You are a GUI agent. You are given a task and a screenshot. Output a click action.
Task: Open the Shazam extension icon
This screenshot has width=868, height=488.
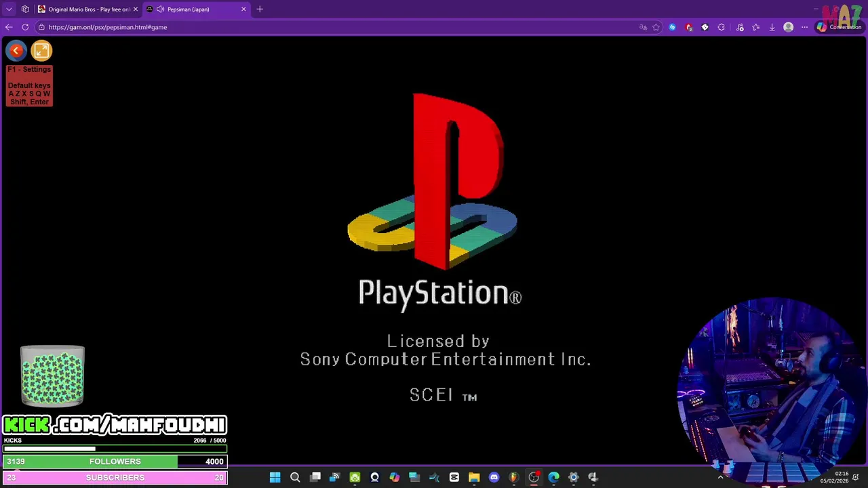click(672, 27)
